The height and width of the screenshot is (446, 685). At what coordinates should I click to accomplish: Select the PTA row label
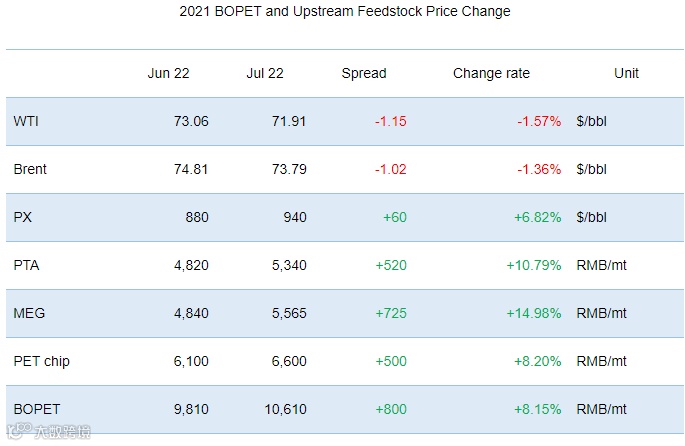pyautogui.click(x=26, y=265)
